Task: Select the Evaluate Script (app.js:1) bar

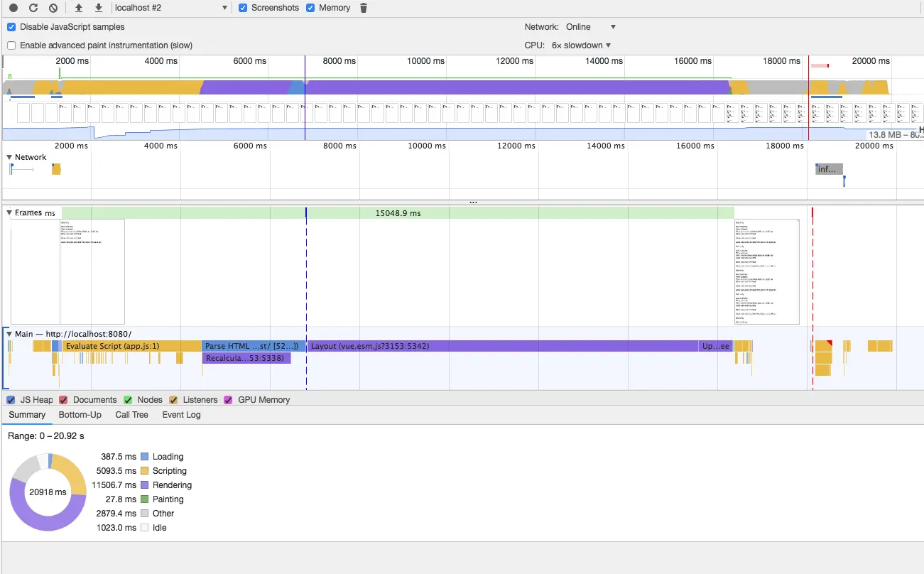Action: pos(132,346)
